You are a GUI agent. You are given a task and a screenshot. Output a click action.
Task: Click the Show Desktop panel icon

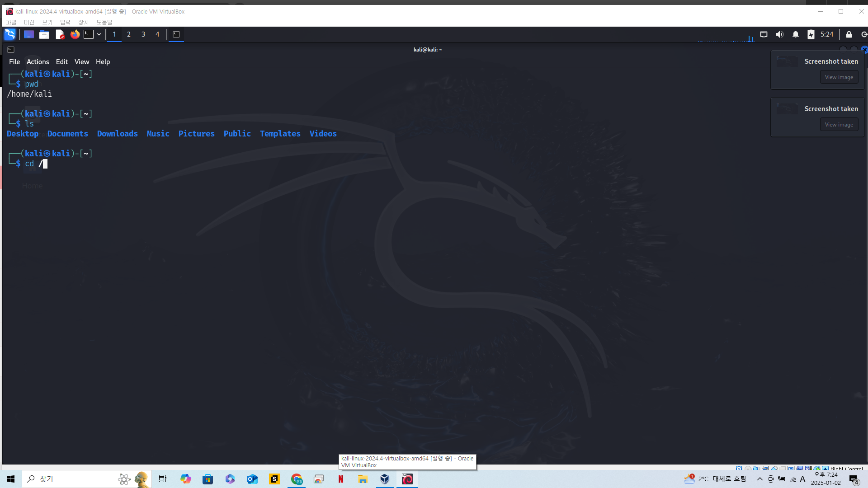(x=29, y=34)
